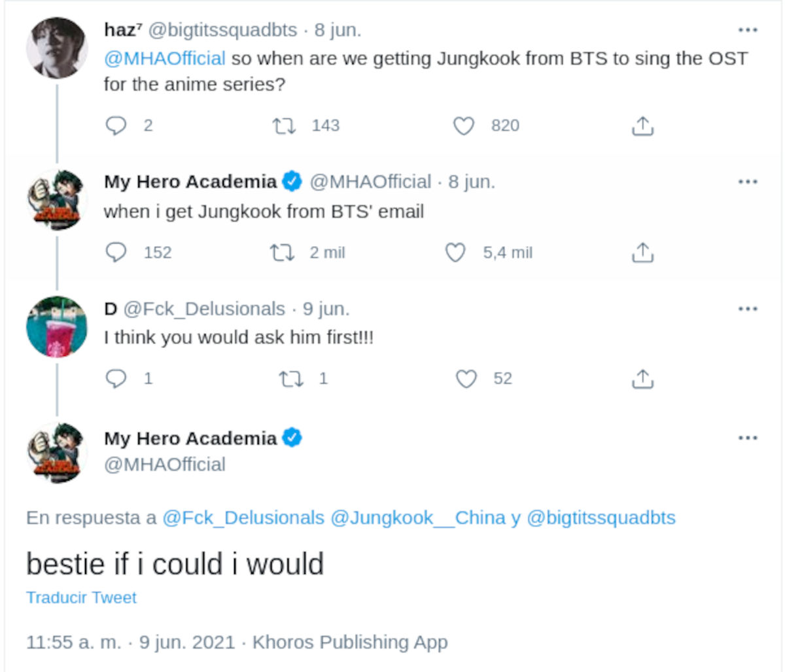Retweet My Hero Academia's tweet with 2 mil

tap(282, 253)
